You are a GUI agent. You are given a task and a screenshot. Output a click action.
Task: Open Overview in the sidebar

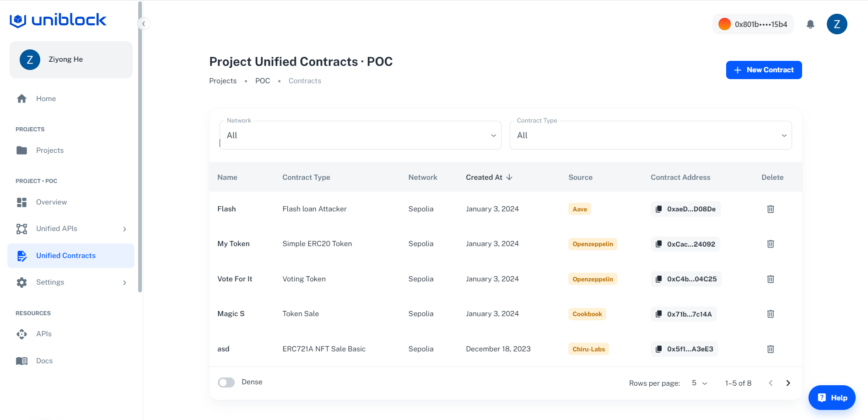(x=51, y=202)
